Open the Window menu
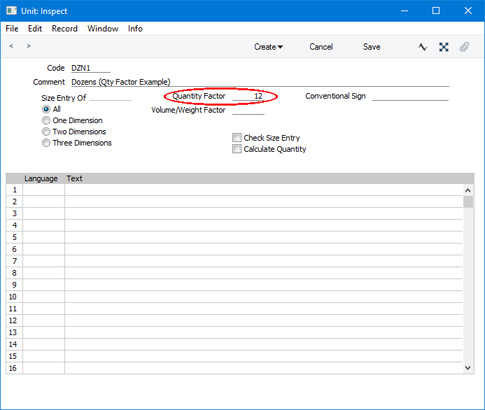Image resolution: width=485 pixels, height=410 pixels. (x=103, y=29)
